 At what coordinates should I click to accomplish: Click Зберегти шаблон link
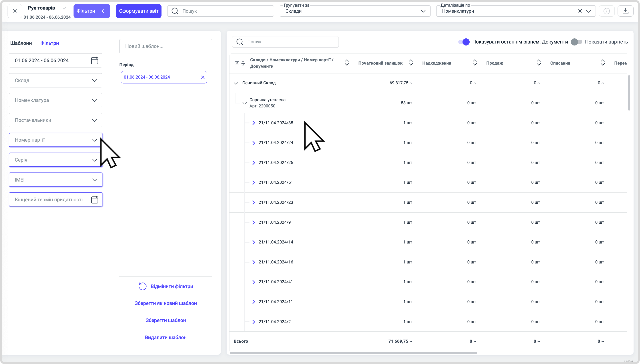166,320
